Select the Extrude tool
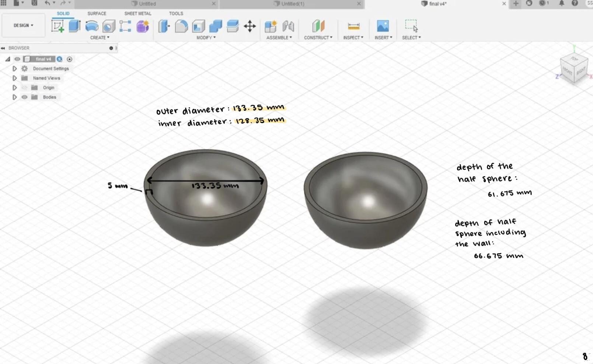Viewport: 593px width, 364px height. coord(74,26)
